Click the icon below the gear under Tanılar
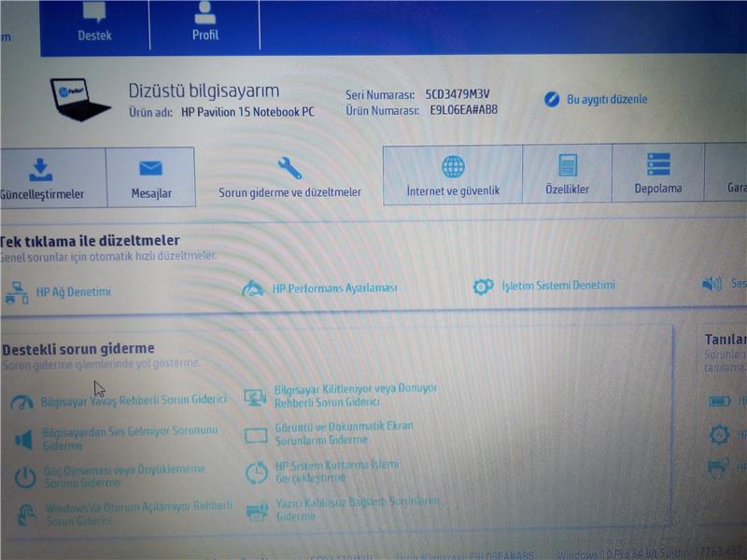This screenshot has width=747, height=560. [719, 468]
